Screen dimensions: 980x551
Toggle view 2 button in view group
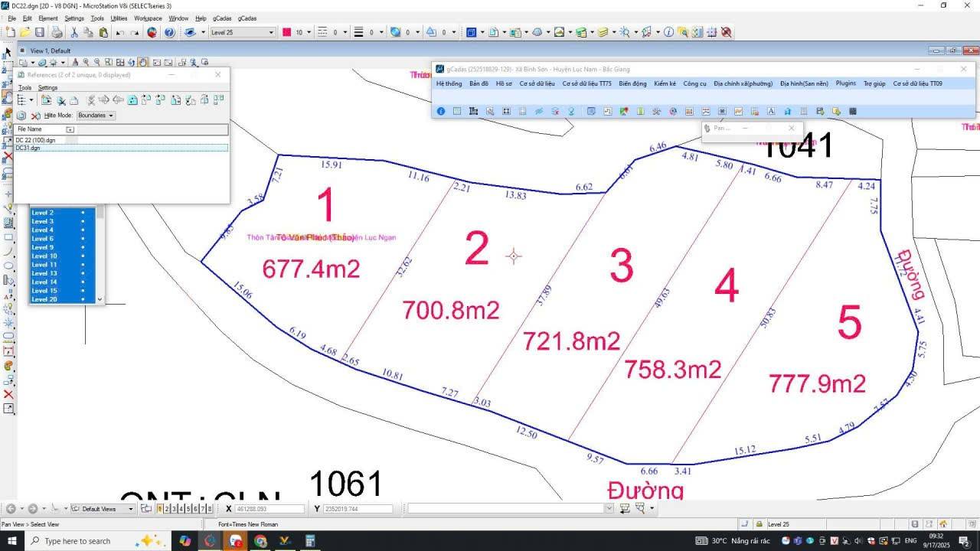[x=167, y=509]
